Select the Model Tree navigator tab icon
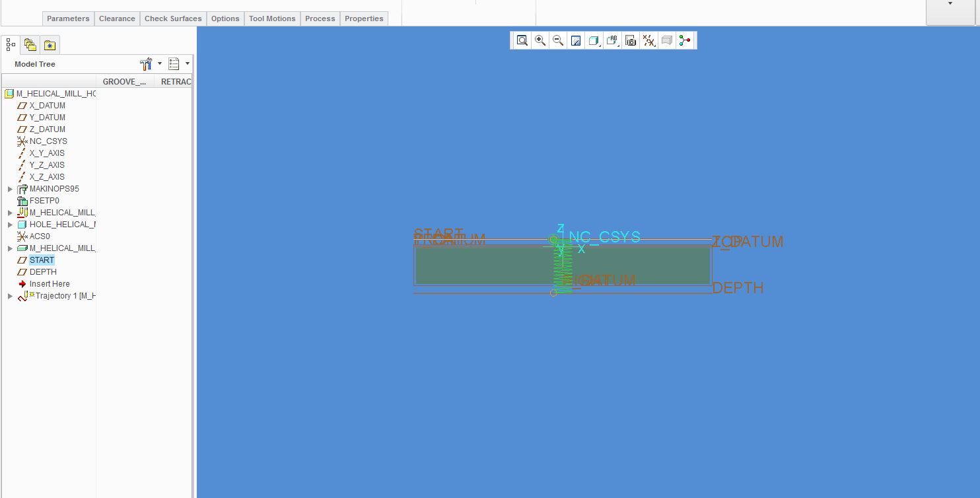980x498 pixels. [11, 44]
